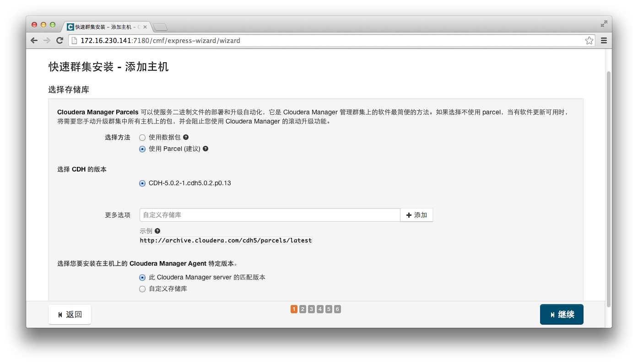Click the 继续 button
Screen dimensions: 638x364
pyautogui.click(x=562, y=315)
